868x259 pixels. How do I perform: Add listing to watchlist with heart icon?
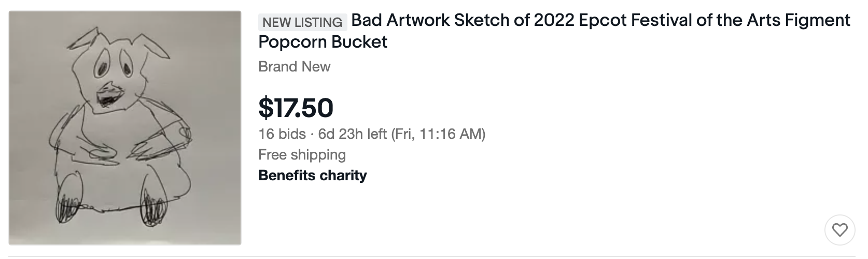click(x=839, y=229)
